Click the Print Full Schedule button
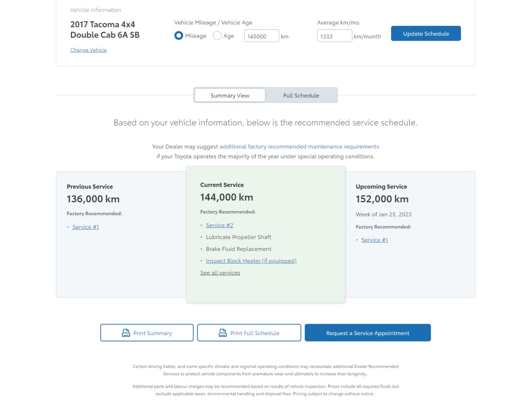Image resolution: width=512 pixels, height=420 pixels. [x=249, y=333]
